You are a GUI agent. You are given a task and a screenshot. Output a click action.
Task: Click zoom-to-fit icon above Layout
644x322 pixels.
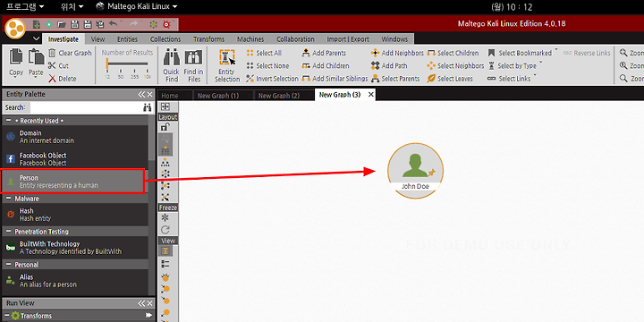[165, 106]
